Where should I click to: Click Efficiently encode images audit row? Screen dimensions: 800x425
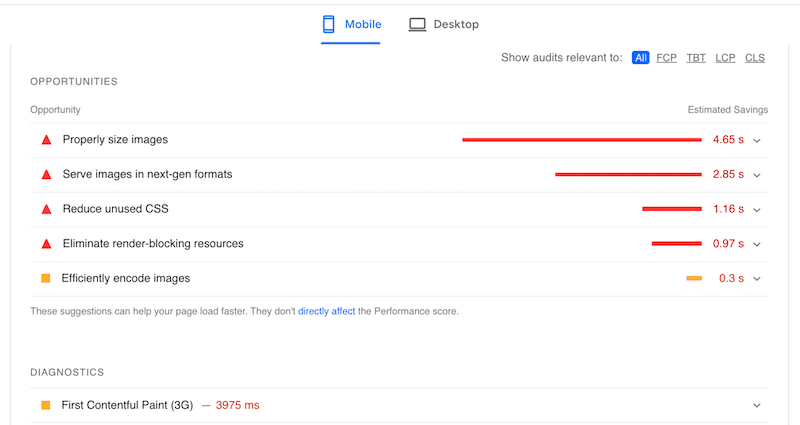(x=399, y=279)
